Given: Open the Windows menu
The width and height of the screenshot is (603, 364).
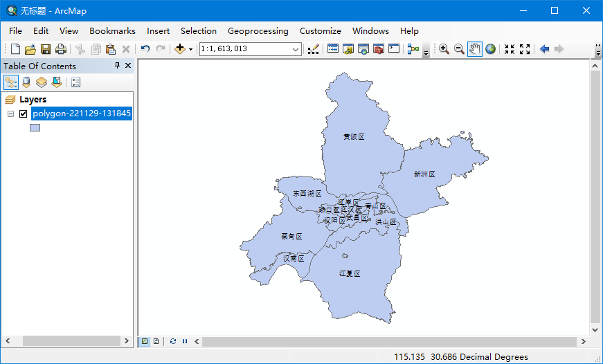Looking at the screenshot, I should 370,30.
